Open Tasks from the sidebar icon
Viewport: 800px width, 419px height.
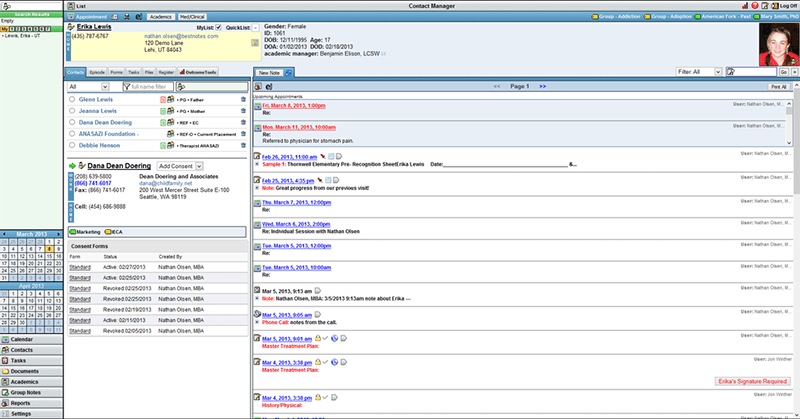pyautogui.click(x=6, y=359)
